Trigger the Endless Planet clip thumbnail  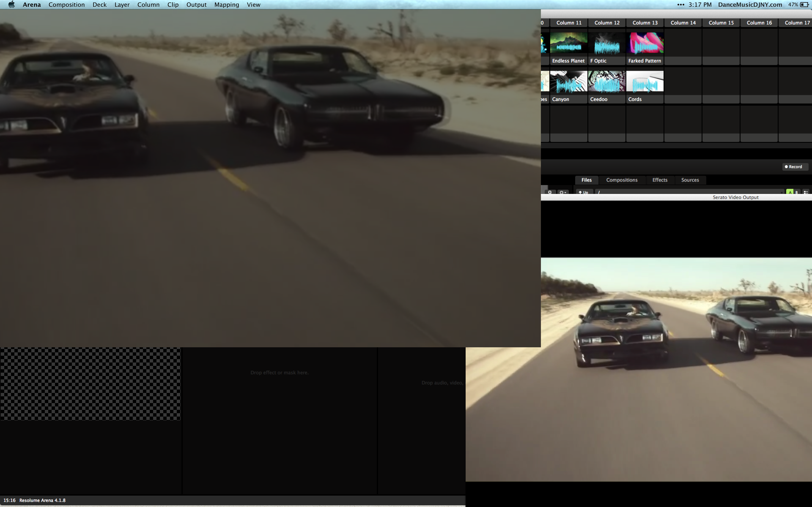click(x=568, y=43)
